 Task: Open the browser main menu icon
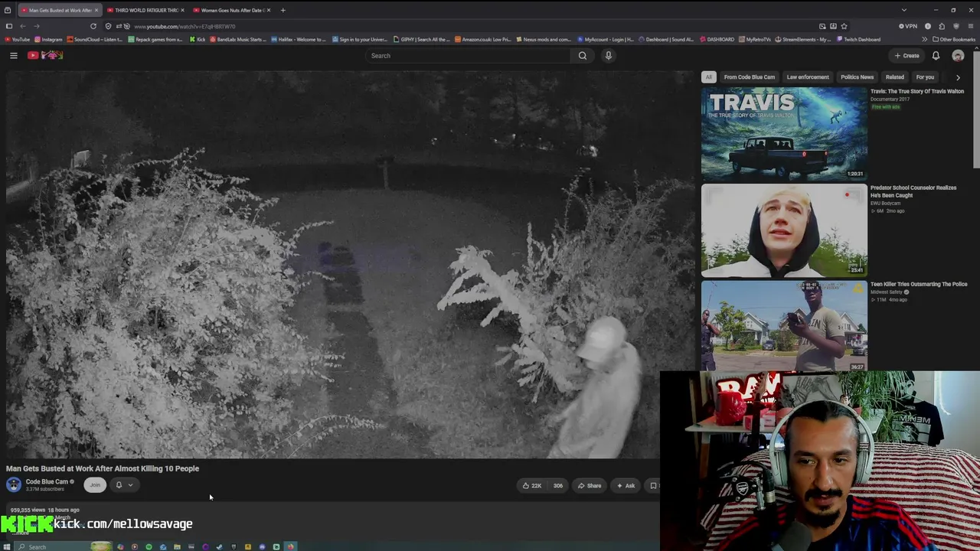[x=970, y=26]
